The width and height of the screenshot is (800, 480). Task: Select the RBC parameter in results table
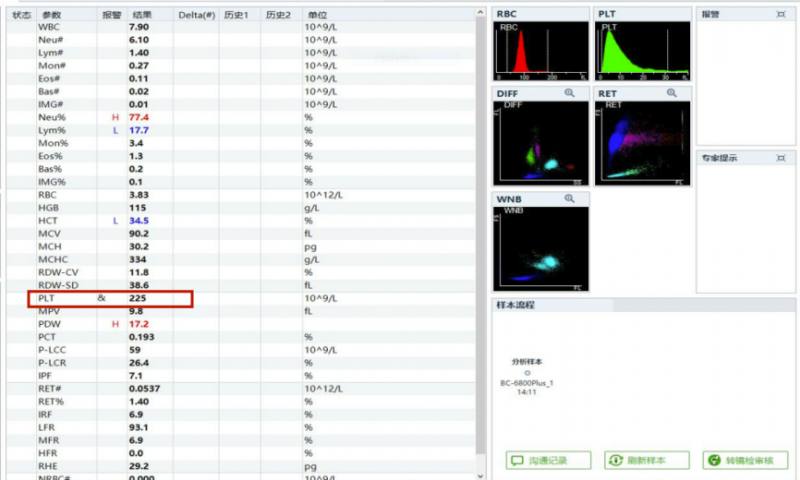241,195
